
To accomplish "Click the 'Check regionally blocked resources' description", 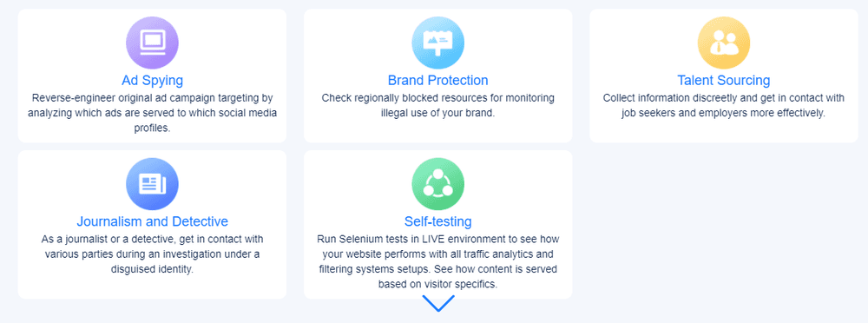I will [x=437, y=105].
